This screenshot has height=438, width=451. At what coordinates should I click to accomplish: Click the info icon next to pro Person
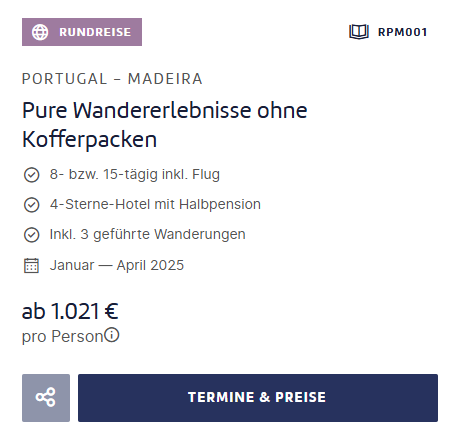111,335
